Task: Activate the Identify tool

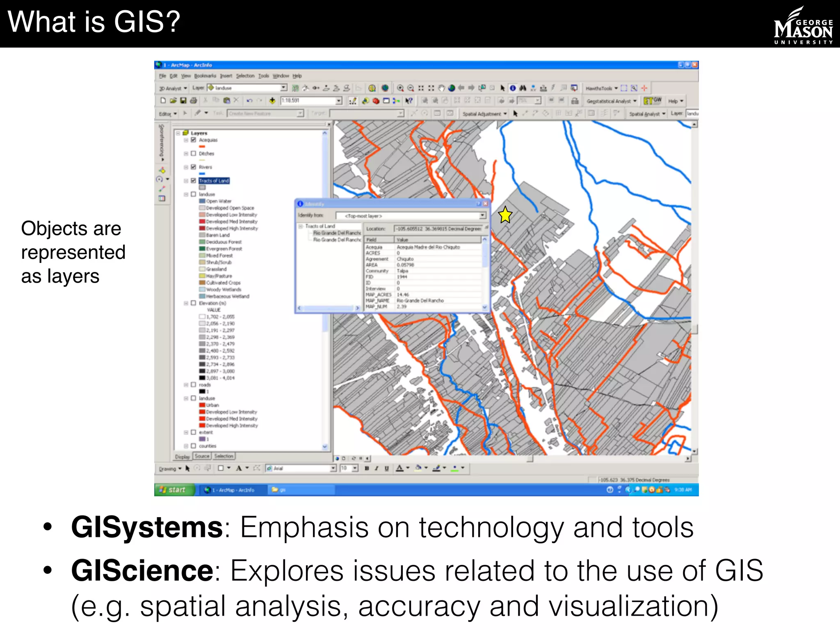Action: click(513, 88)
